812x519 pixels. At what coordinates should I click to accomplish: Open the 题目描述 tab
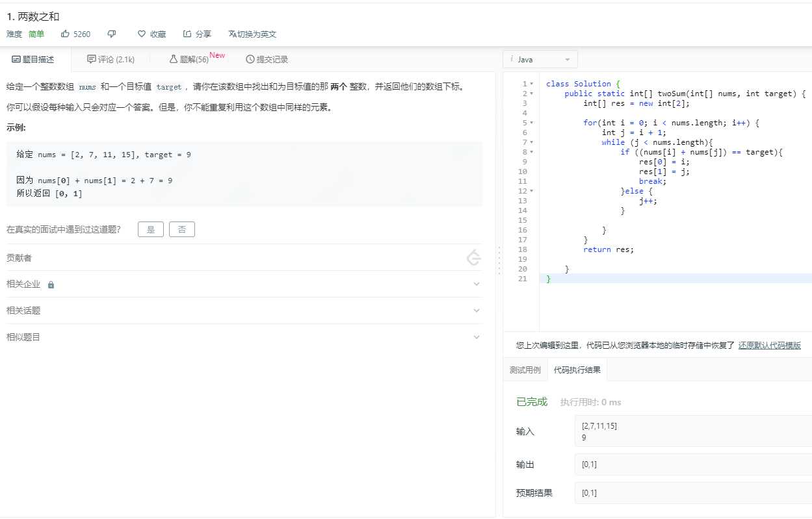tap(33, 59)
